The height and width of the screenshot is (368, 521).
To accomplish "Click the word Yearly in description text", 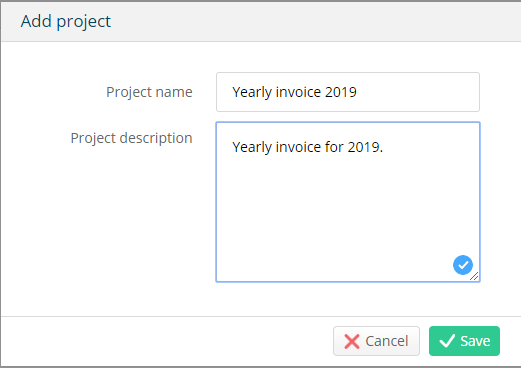I will click(x=252, y=147).
